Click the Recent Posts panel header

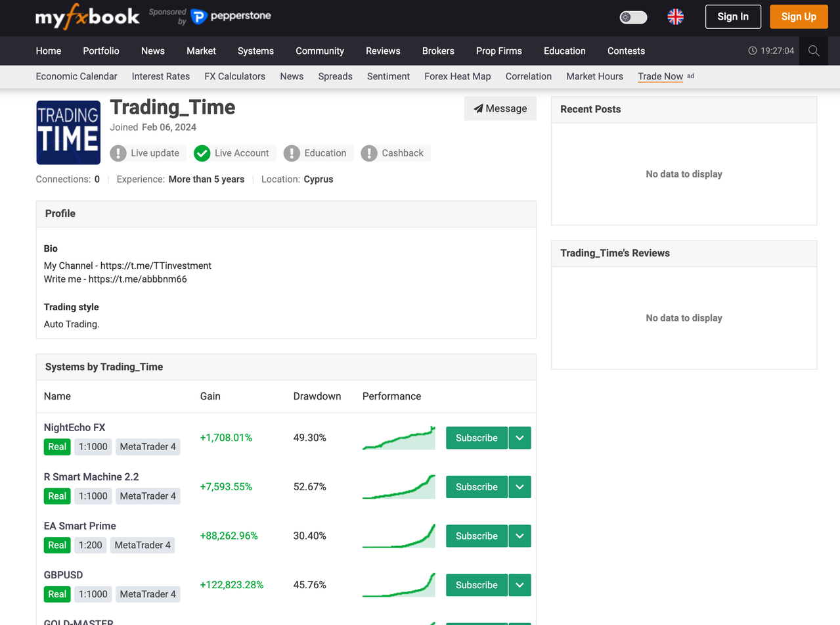684,110
